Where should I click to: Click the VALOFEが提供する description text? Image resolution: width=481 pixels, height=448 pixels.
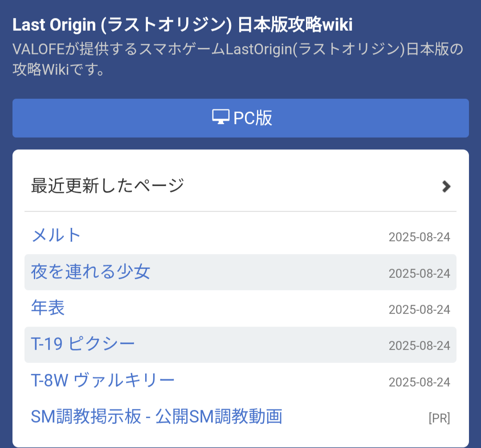point(238,59)
